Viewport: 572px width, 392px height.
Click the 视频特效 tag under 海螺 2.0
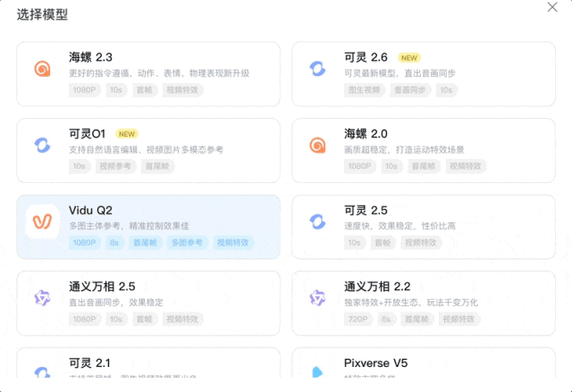465,166
